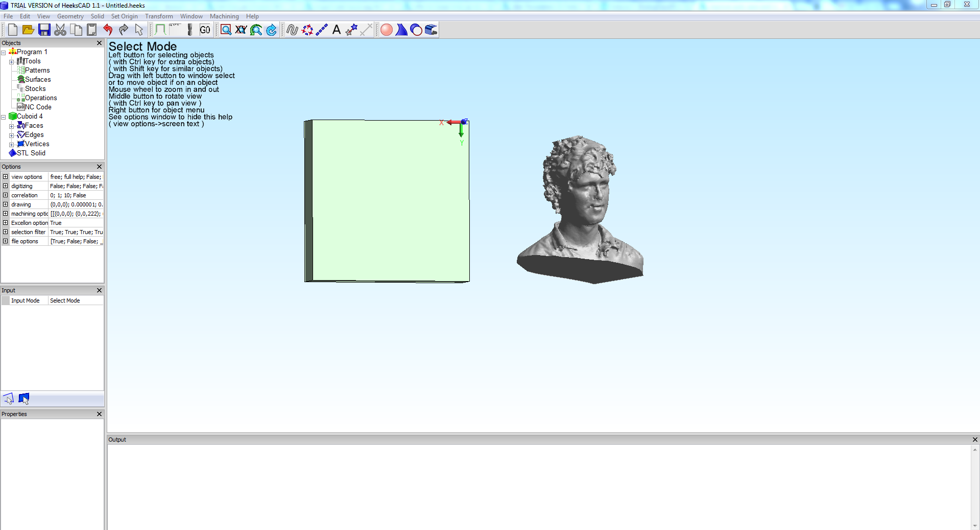This screenshot has width=980, height=530.
Task: Expand the Tools tree node
Action: click(11, 62)
